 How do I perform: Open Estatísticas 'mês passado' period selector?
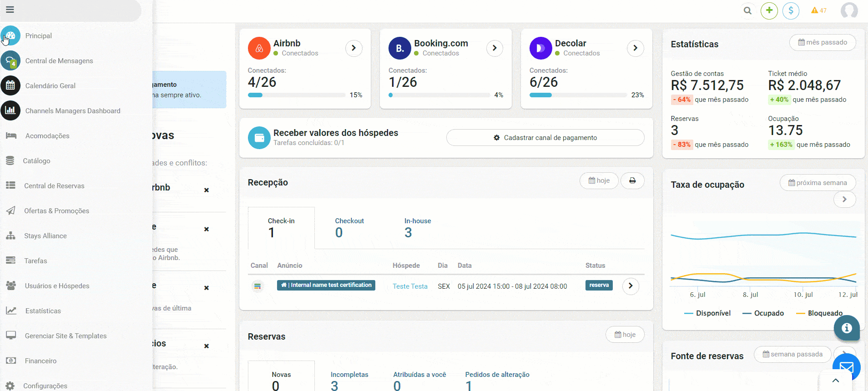[823, 42]
